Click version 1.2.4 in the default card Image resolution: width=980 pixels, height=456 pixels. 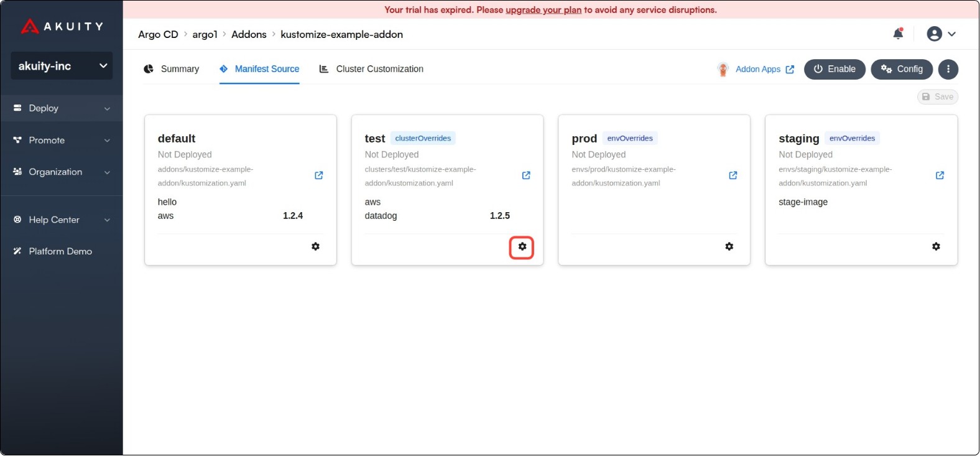pos(293,216)
